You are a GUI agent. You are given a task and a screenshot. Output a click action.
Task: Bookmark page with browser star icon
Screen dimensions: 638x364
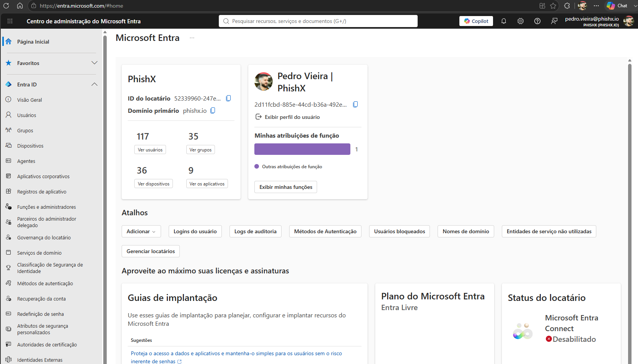pyautogui.click(x=553, y=6)
